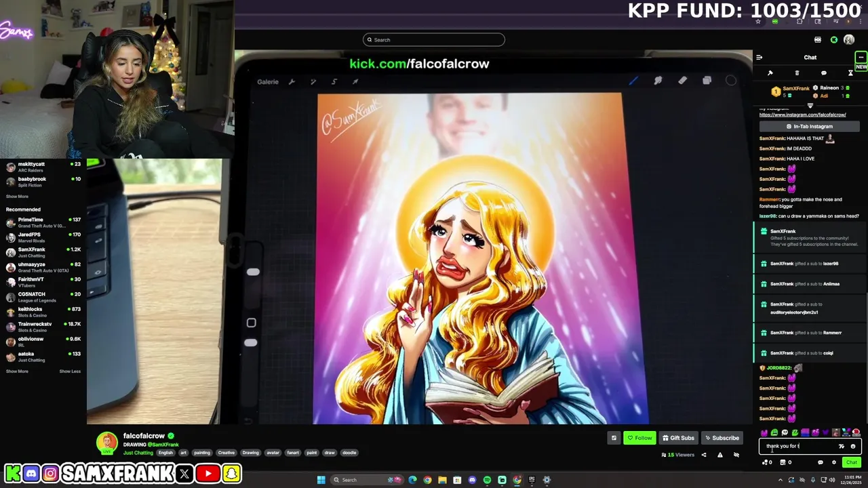Click in the Kick search field
Screen dimensions: 868x488
pos(434,39)
